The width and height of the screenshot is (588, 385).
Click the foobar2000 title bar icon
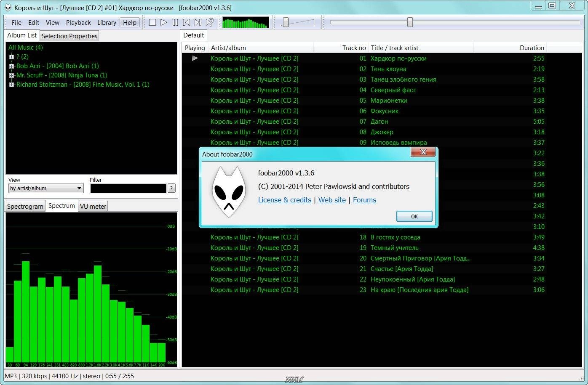8,8
